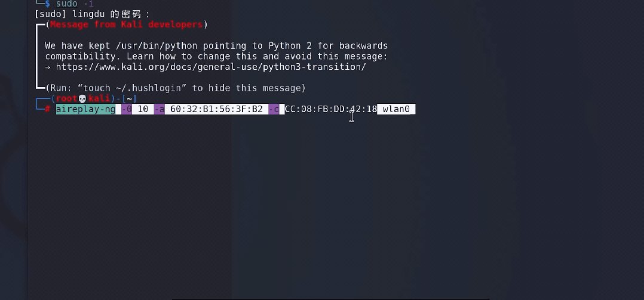The image size is (644, 300).
Task: Click the -c client flag
Action: click(x=274, y=109)
